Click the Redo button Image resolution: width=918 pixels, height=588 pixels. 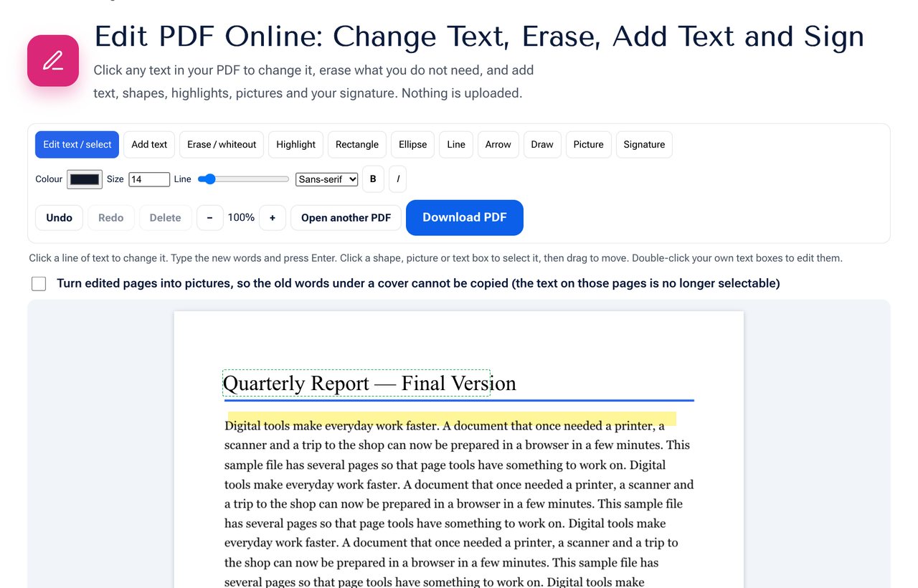(x=111, y=218)
